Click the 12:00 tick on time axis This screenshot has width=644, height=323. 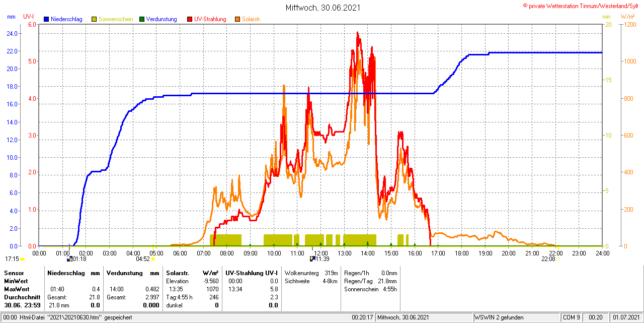[320, 253]
